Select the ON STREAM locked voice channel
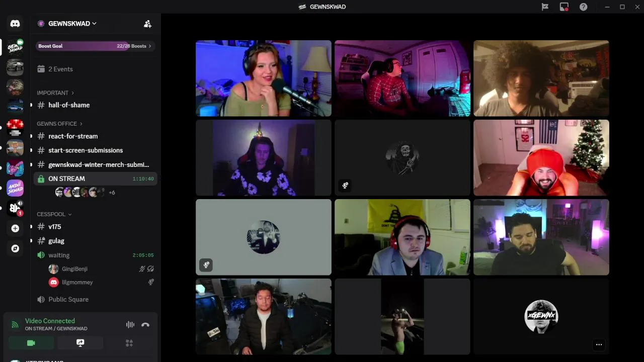This screenshot has height=362, width=644. coord(96,178)
